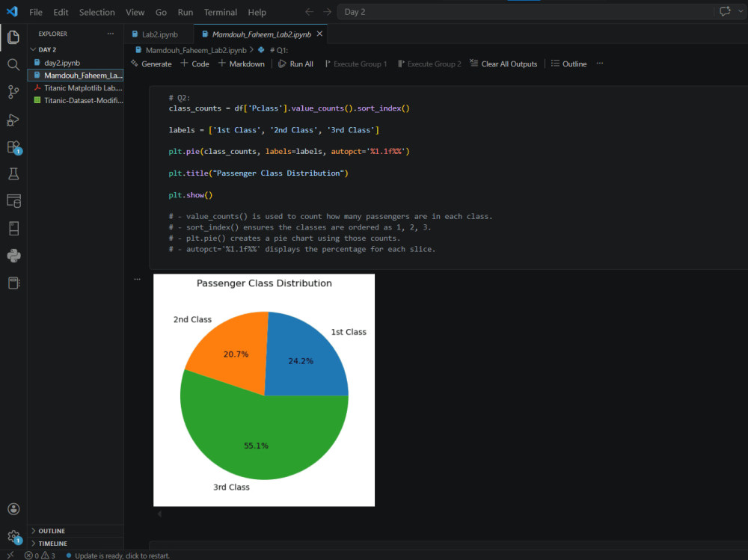Select Mamdouh_Faheem_La... file in Explorer
The image size is (748, 560).
pyautogui.click(x=76, y=76)
